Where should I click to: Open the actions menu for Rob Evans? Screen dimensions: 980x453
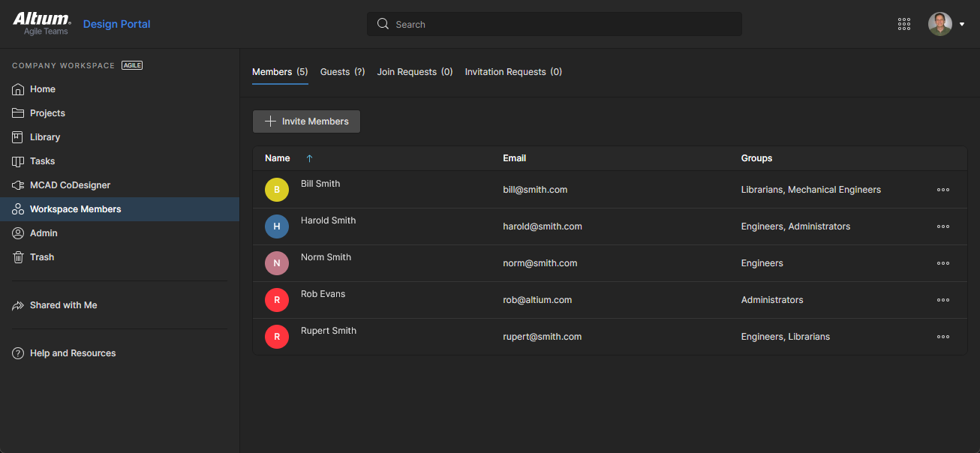click(x=942, y=299)
